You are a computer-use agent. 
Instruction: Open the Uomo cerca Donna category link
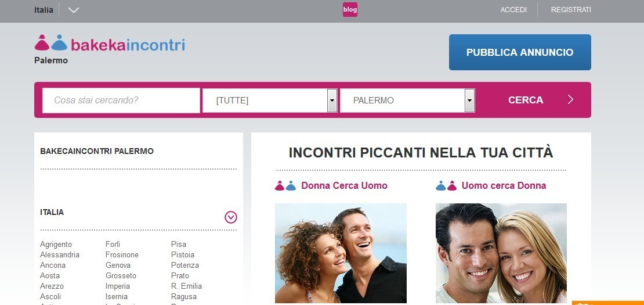[x=504, y=185]
